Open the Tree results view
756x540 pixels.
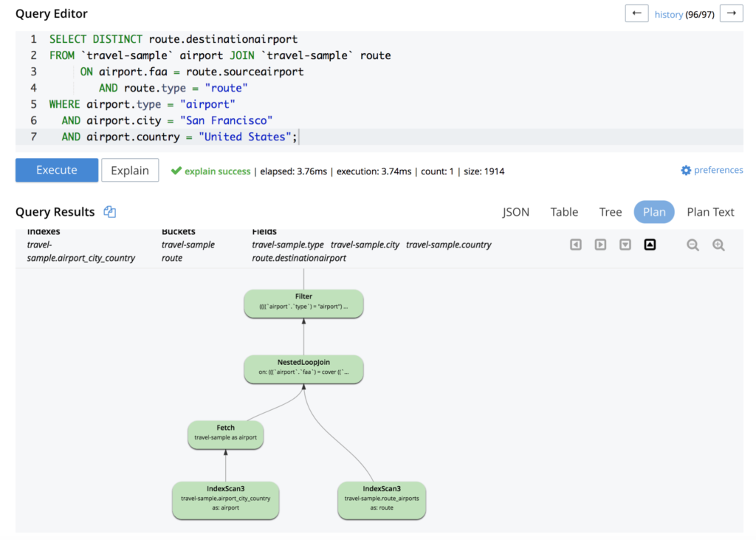pyautogui.click(x=610, y=212)
